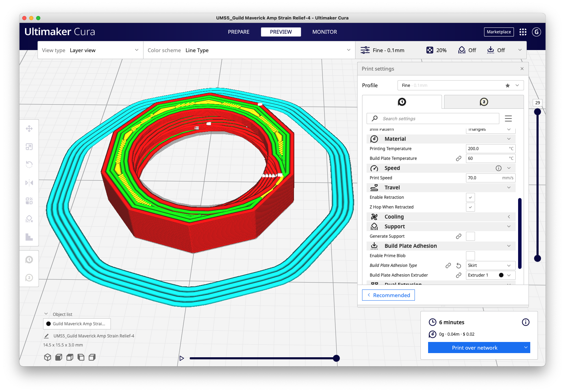Click Print over network button
The image size is (565, 392).
(x=475, y=348)
